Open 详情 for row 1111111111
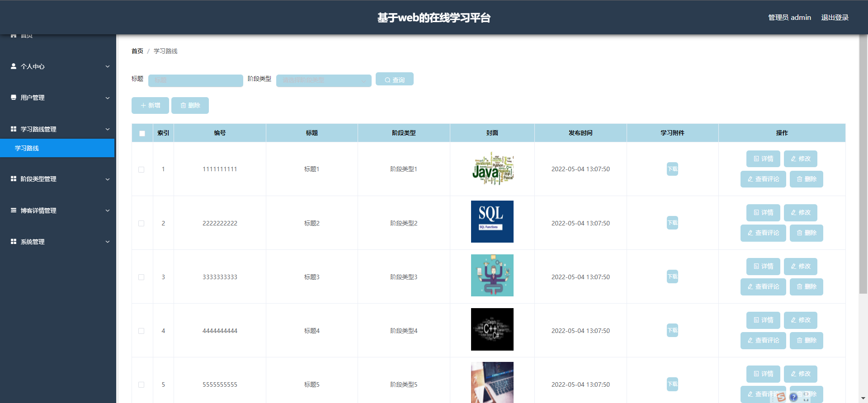Image resolution: width=868 pixels, height=403 pixels. [x=763, y=159]
